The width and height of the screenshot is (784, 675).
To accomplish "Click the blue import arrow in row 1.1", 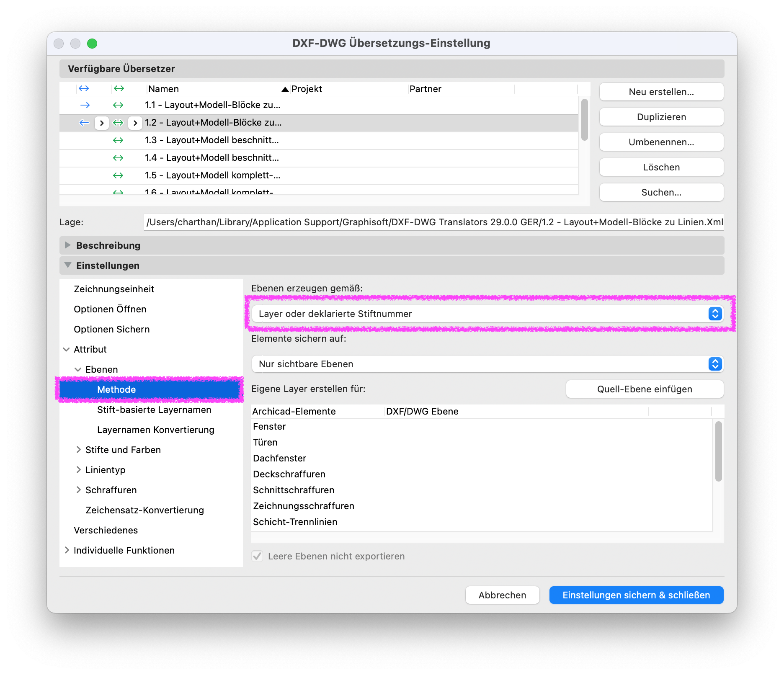I will click(85, 105).
